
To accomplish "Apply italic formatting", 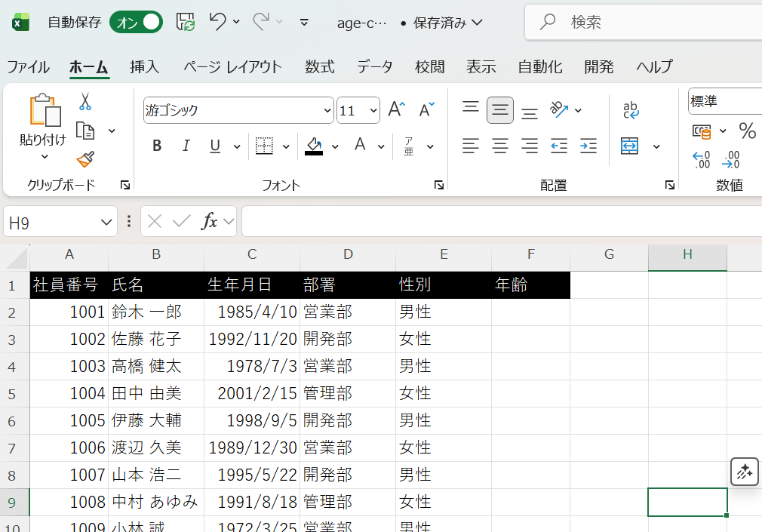I will point(186,146).
